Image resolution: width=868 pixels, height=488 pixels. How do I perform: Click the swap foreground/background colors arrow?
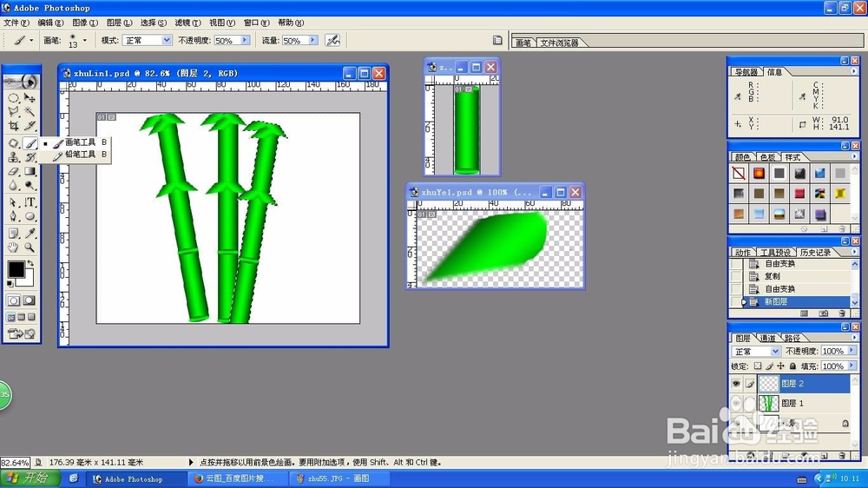(x=30, y=263)
